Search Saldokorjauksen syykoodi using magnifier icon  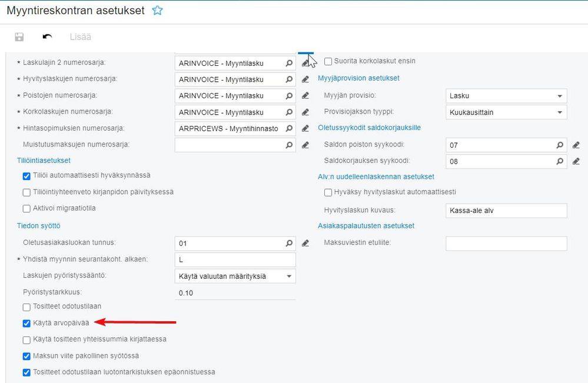pyautogui.click(x=560, y=161)
